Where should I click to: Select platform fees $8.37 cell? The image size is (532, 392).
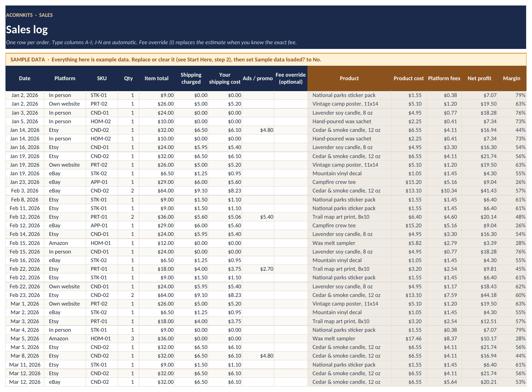coord(444,338)
